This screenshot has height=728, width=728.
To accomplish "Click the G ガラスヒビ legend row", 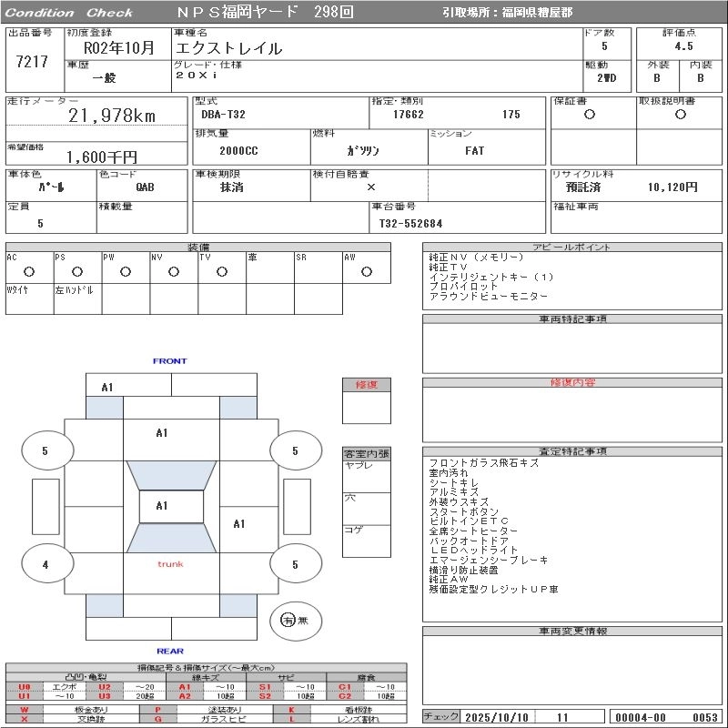I will coord(207,719).
